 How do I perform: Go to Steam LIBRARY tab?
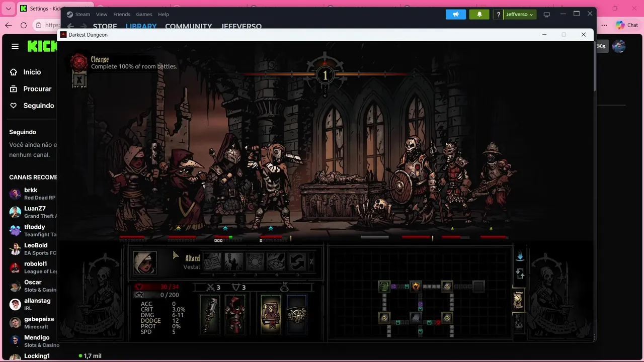[x=141, y=27]
